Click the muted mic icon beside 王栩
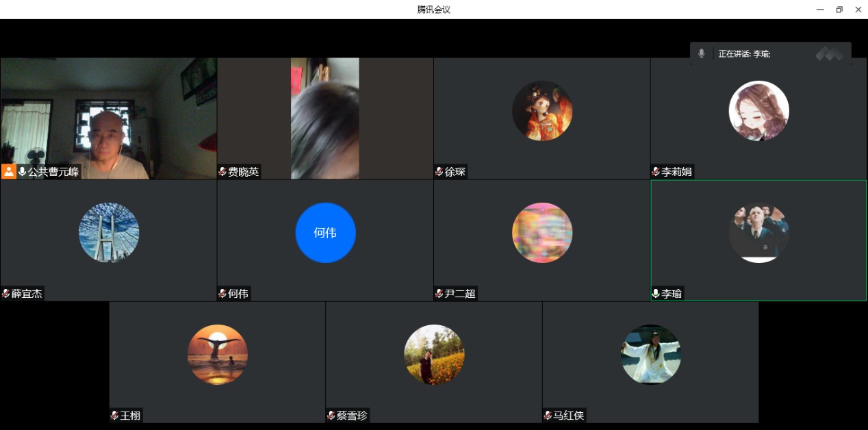 coord(114,416)
